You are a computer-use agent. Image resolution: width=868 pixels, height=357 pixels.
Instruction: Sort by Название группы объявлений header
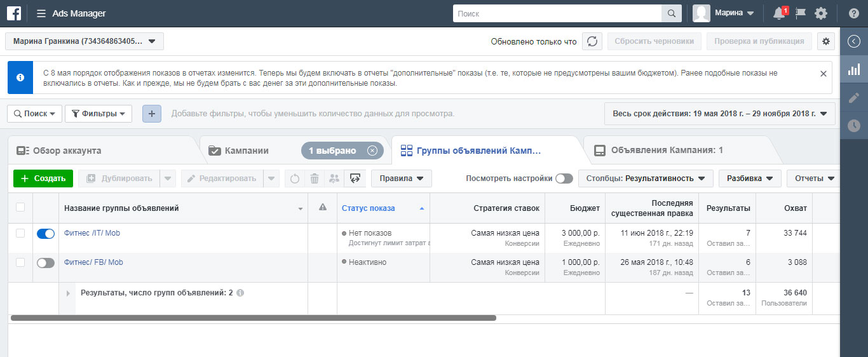(183, 208)
